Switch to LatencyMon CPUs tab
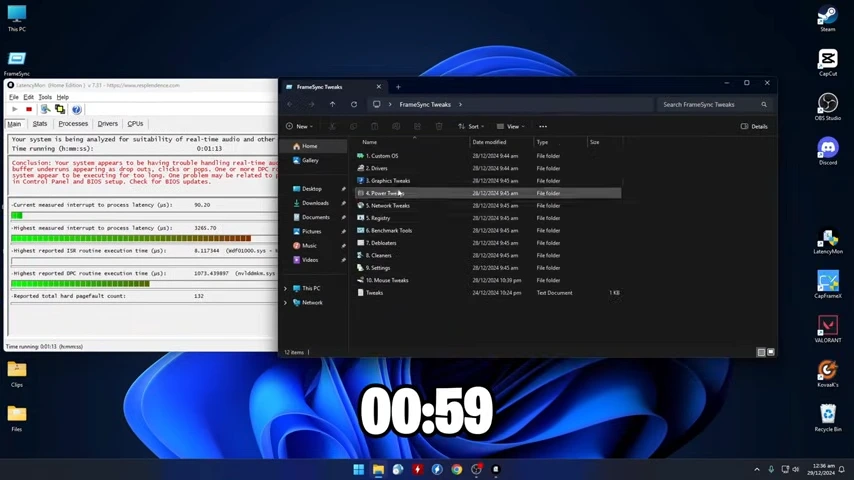Image resolution: width=854 pixels, height=480 pixels. [x=135, y=124]
